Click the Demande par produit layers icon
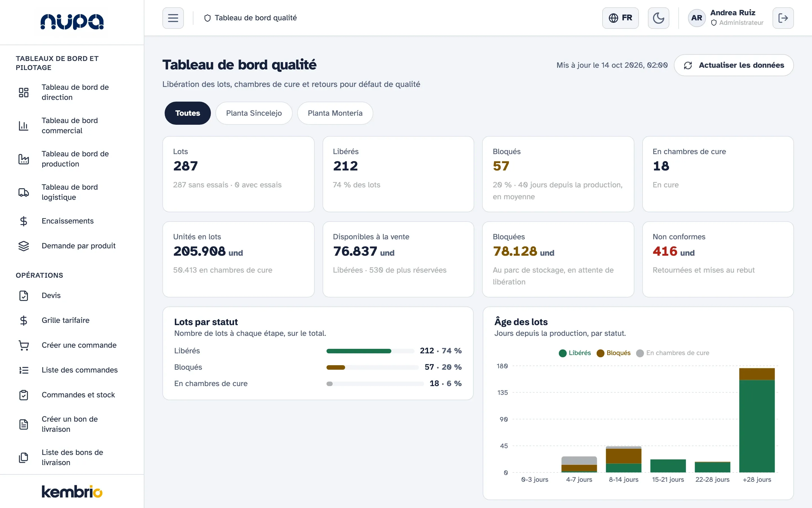The width and height of the screenshot is (812, 508). tap(23, 246)
